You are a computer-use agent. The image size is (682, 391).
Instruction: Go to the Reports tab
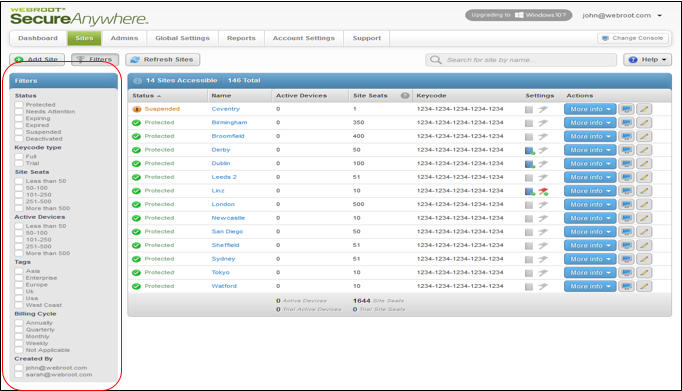point(241,38)
